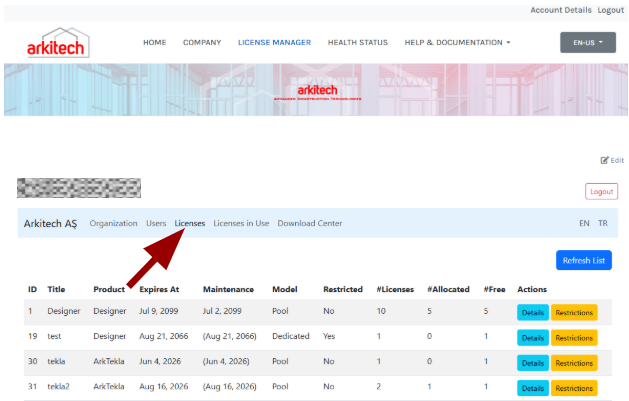
Task: Click the #Licenses column header
Action: [x=395, y=290]
